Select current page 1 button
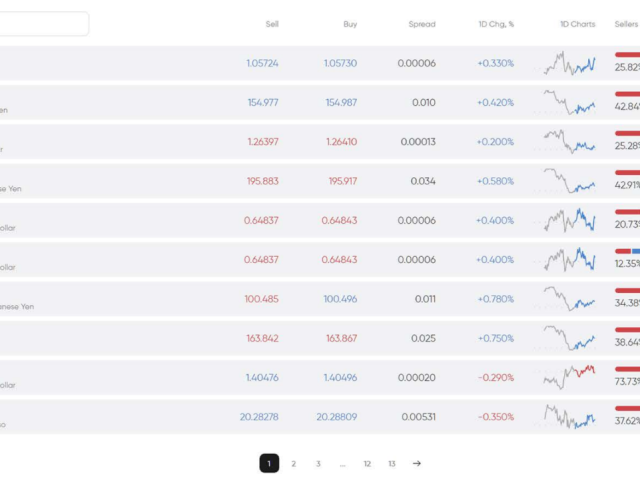The image size is (640, 478). tap(269, 463)
